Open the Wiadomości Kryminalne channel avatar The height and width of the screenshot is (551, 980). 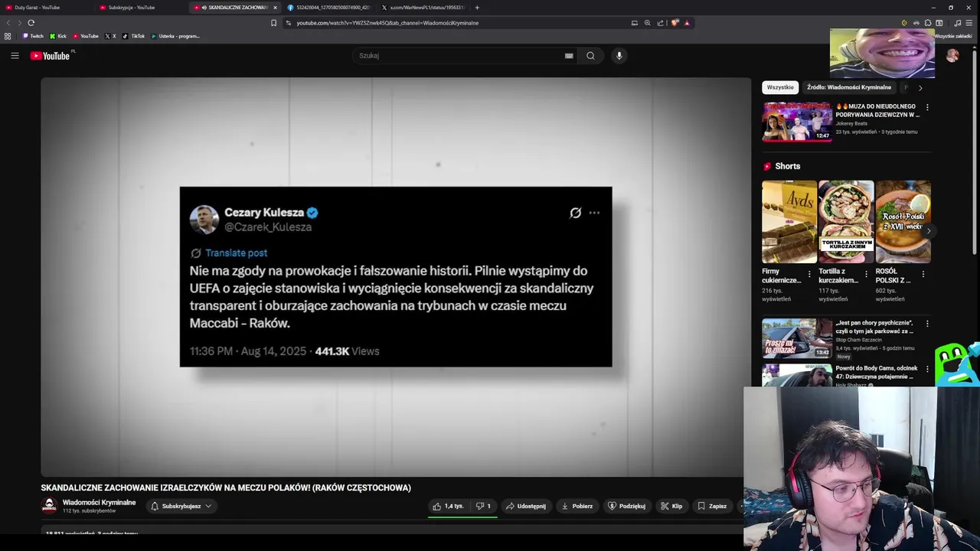49,506
